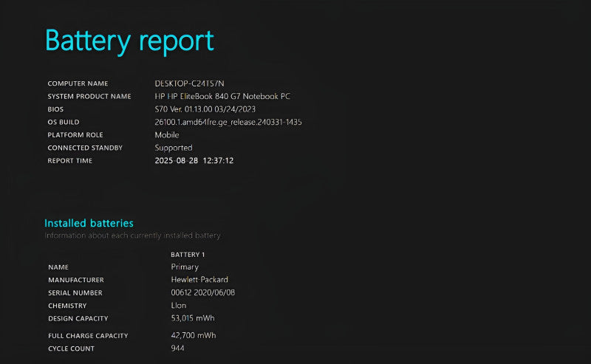The height and width of the screenshot is (364, 591).
Task: Click the REPORT TIME label
Action: click(69, 160)
